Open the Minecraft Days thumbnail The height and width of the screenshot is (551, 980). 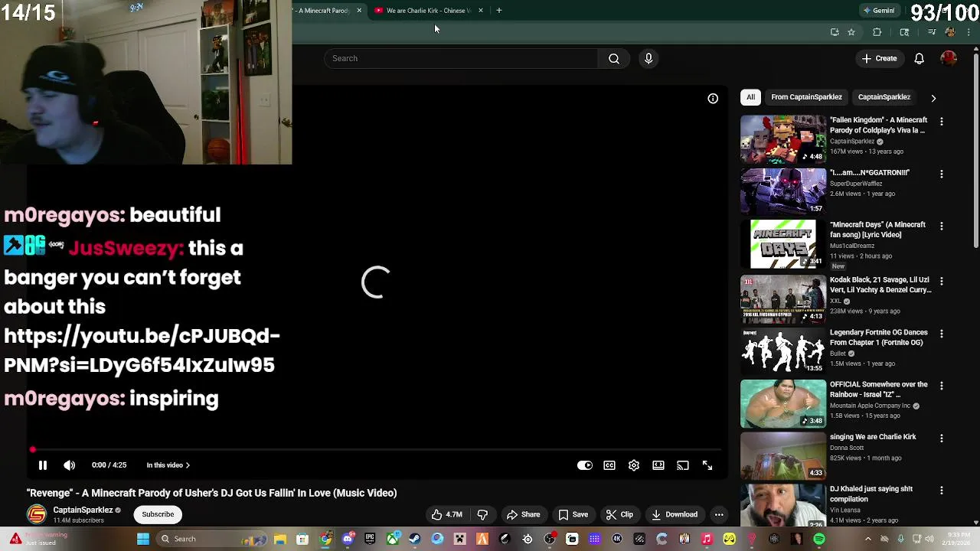783,244
